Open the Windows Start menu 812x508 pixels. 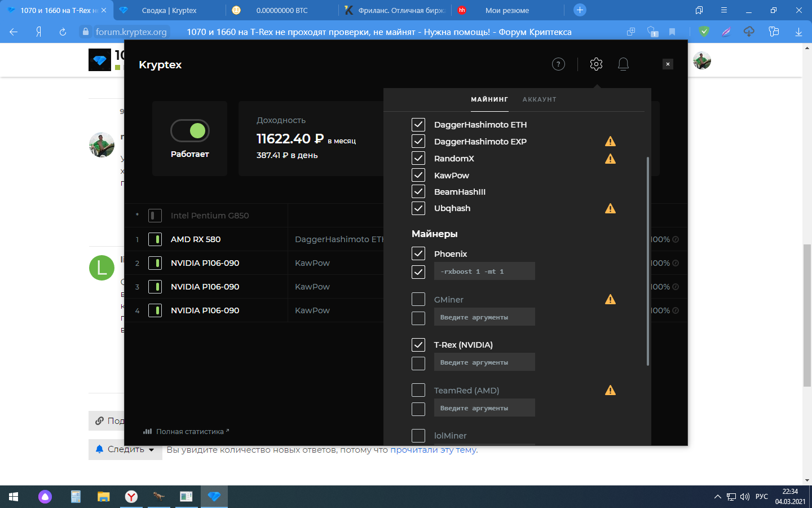[x=14, y=497]
